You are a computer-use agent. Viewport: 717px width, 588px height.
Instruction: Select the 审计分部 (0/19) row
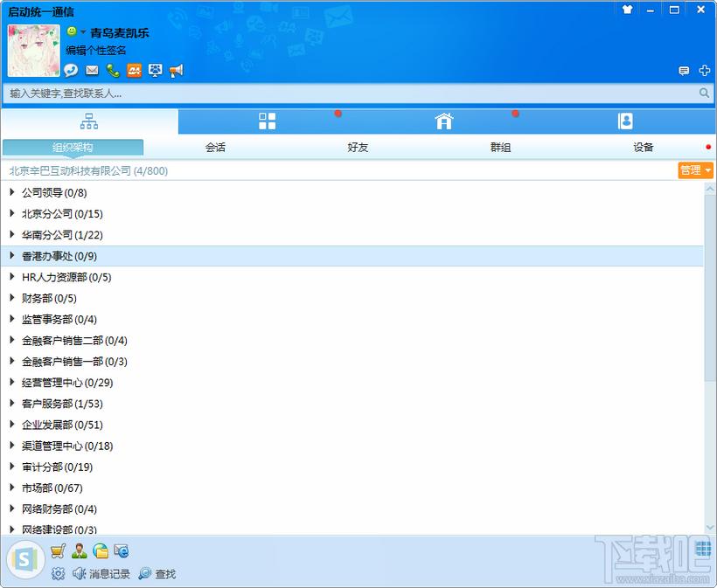tap(352, 467)
